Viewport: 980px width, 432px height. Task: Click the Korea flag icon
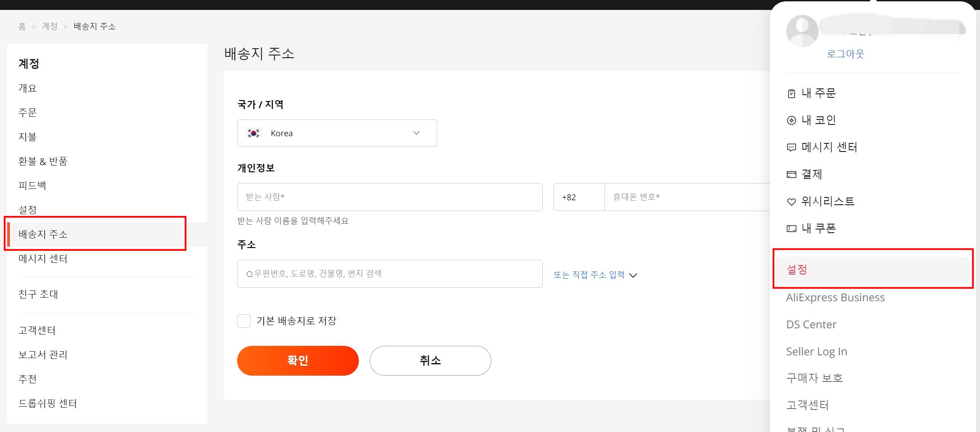pos(254,133)
